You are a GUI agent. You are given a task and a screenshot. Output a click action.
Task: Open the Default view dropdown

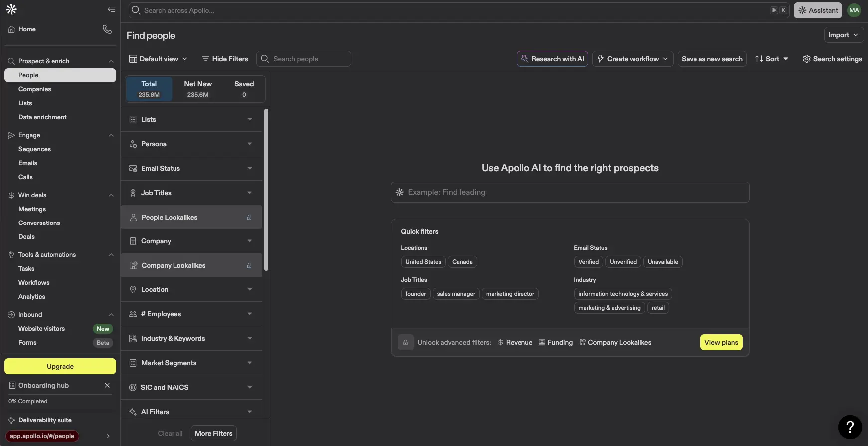[x=158, y=59]
